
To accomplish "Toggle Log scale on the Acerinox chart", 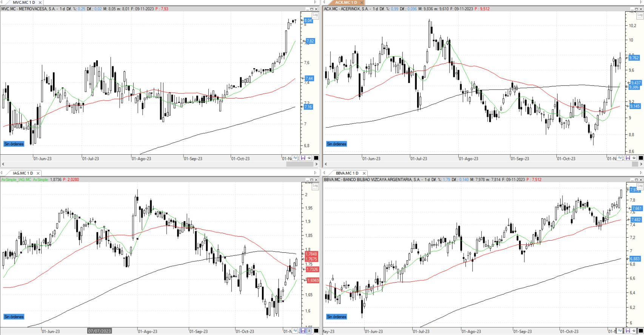I will [x=639, y=15].
